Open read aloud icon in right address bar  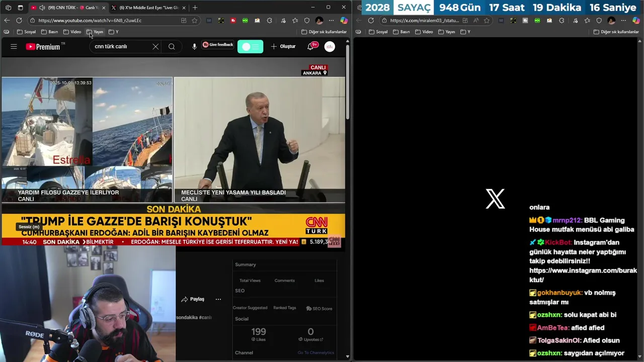(x=476, y=21)
